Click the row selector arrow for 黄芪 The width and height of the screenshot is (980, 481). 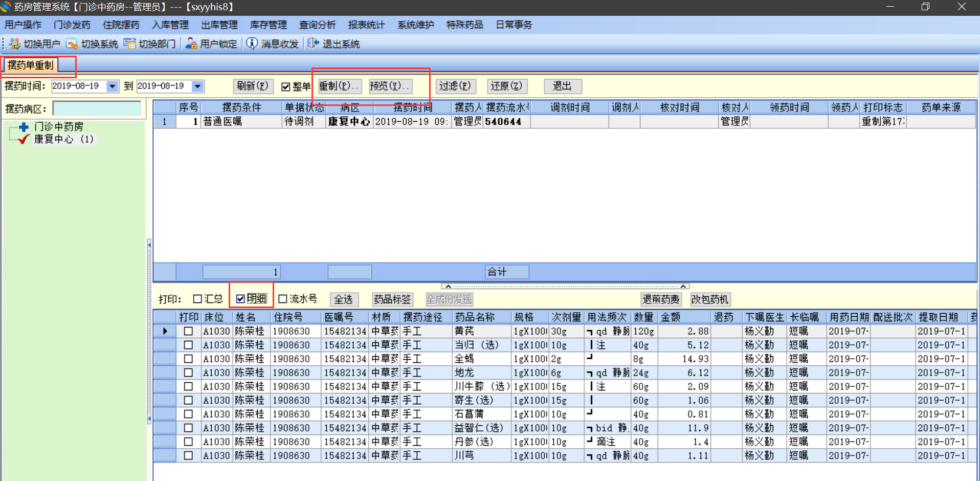click(x=165, y=331)
